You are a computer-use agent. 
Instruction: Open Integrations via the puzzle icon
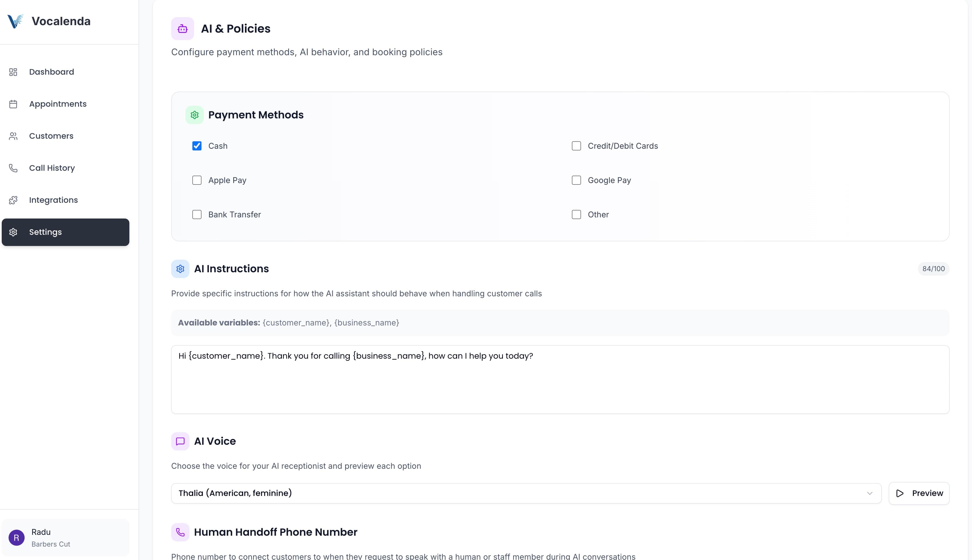pyautogui.click(x=13, y=200)
